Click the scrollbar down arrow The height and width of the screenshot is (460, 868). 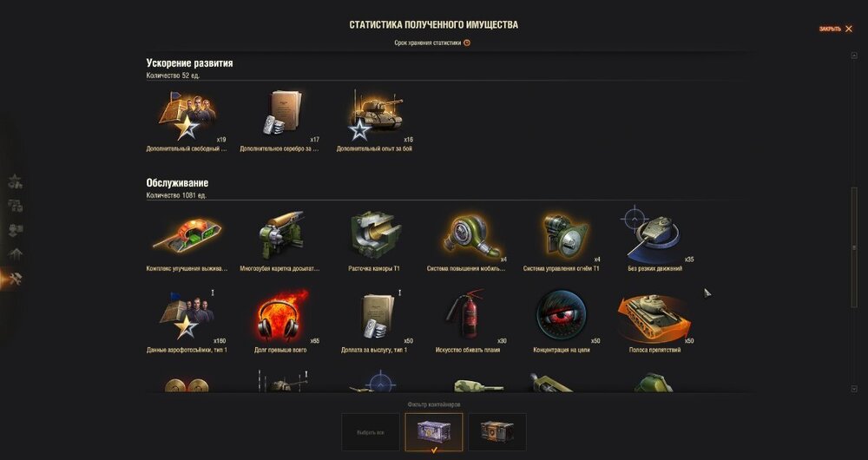click(x=854, y=389)
